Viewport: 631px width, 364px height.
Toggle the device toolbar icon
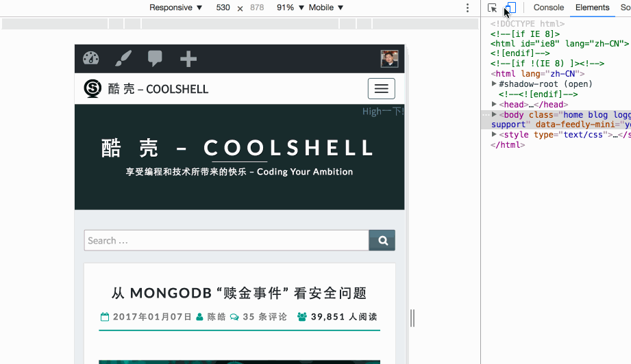pos(510,8)
